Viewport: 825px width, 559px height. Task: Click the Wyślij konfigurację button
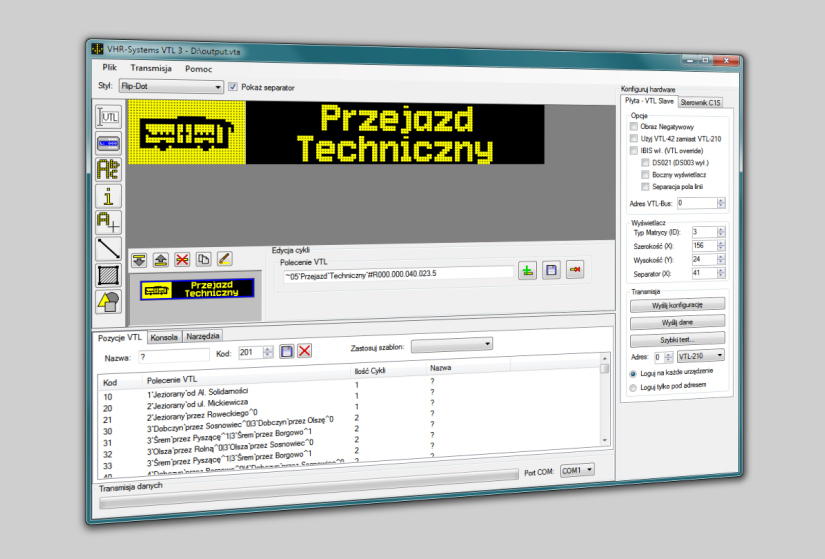coord(677,305)
